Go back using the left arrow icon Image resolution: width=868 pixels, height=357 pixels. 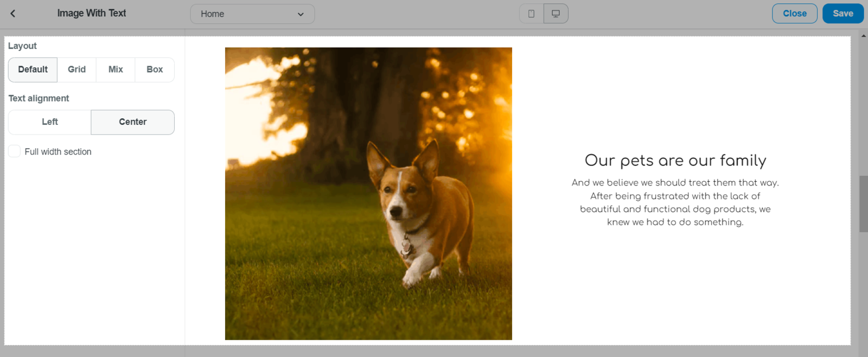pos(13,14)
